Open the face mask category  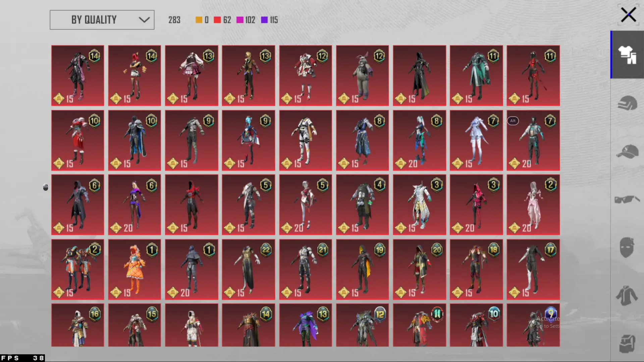(627, 247)
